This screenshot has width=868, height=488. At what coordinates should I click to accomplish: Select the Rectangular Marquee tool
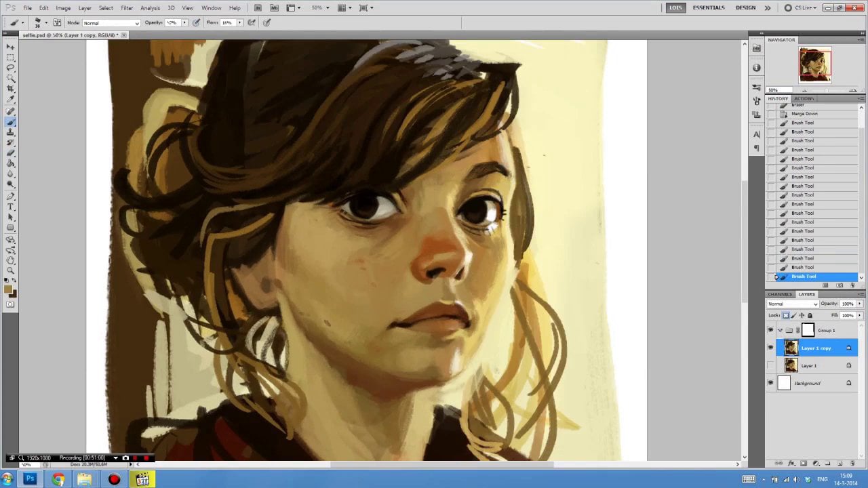[x=11, y=58]
